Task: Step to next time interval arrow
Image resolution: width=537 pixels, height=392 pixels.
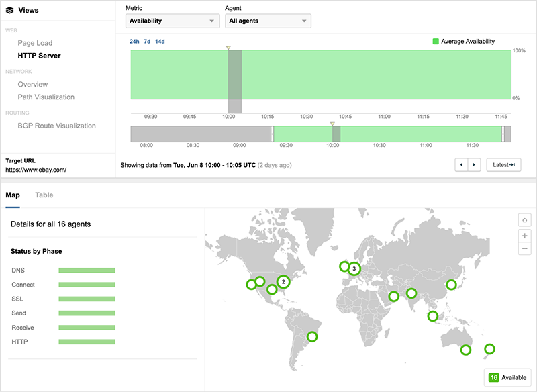Action: click(x=475, y=164)
